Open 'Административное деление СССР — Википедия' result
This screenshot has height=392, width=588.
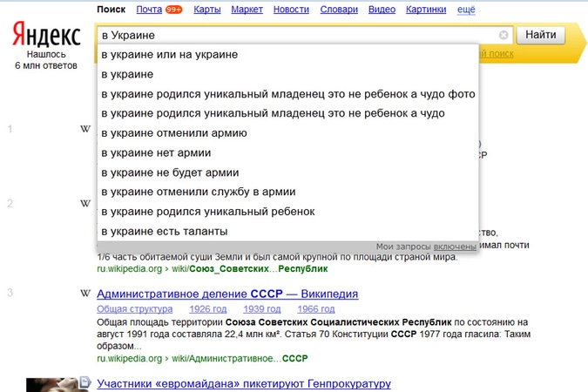click(x=227, y=294)
